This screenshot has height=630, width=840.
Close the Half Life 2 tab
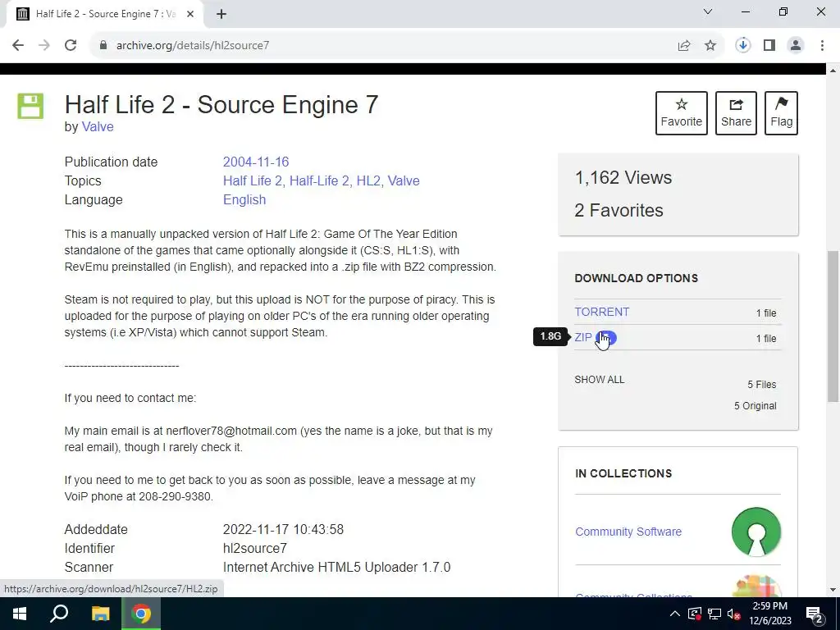189,14
